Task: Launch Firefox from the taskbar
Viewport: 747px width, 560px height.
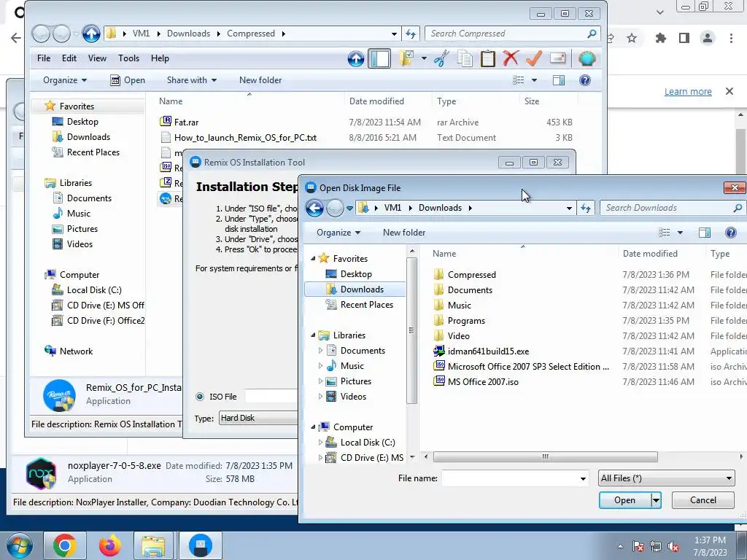Action: [109, 545]
